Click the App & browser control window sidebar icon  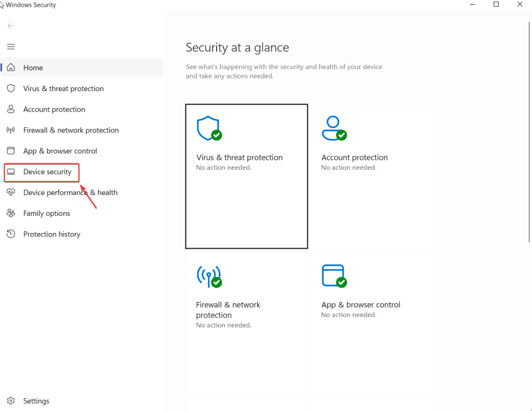click(x=11, y=150)
